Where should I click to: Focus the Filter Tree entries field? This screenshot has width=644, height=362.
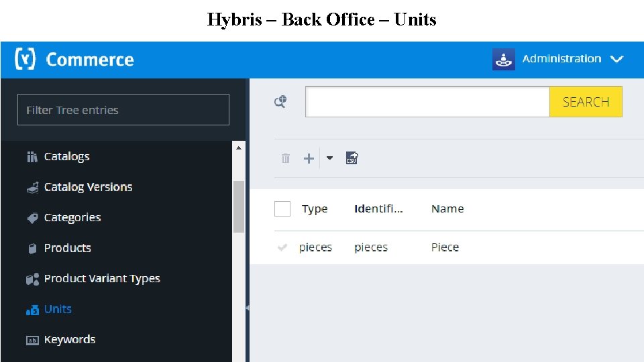point(123,109)
